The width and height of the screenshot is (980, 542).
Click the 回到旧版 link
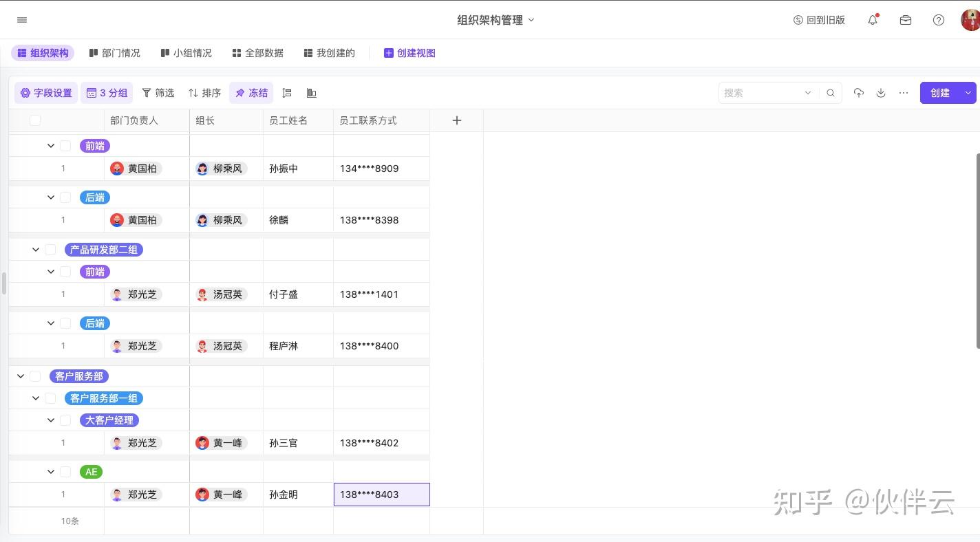point(819,20)
